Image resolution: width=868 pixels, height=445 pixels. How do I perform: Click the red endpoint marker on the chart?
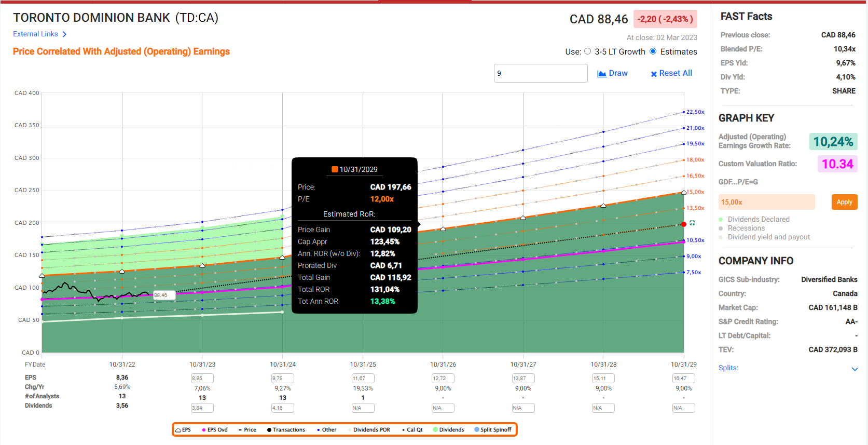tap(684, 224)
